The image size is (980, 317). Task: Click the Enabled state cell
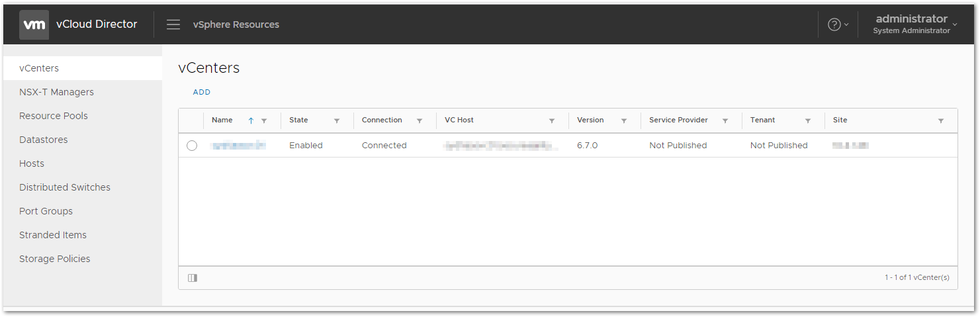click(x=306, y=146)
